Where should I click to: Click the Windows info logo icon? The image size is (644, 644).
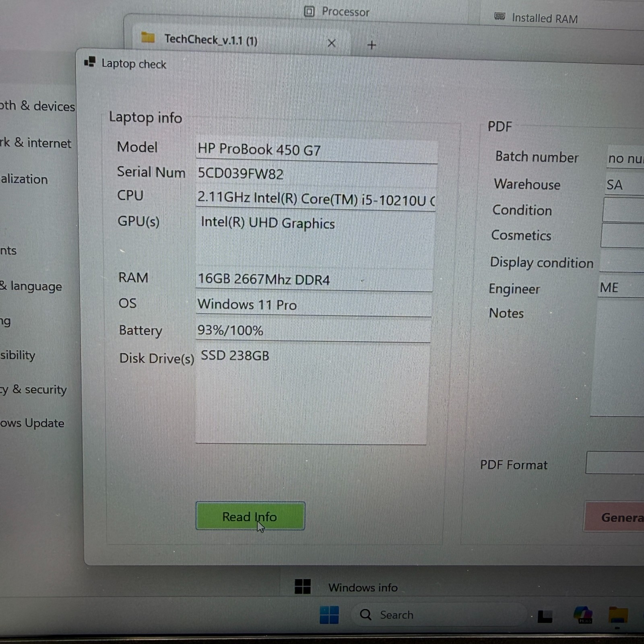[x=303, y=586]
